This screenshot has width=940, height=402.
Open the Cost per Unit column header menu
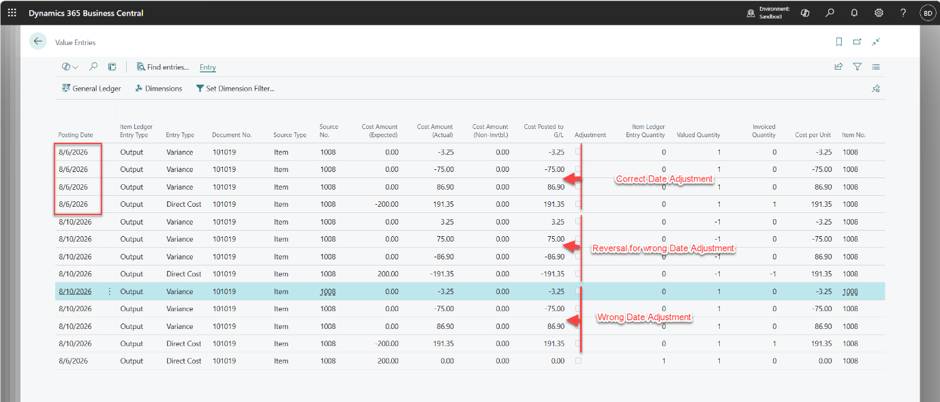[x=813, y=135]
